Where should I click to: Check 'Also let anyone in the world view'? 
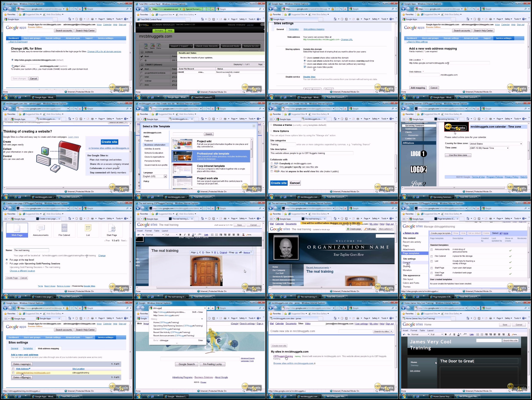click(x=272, y=171)
